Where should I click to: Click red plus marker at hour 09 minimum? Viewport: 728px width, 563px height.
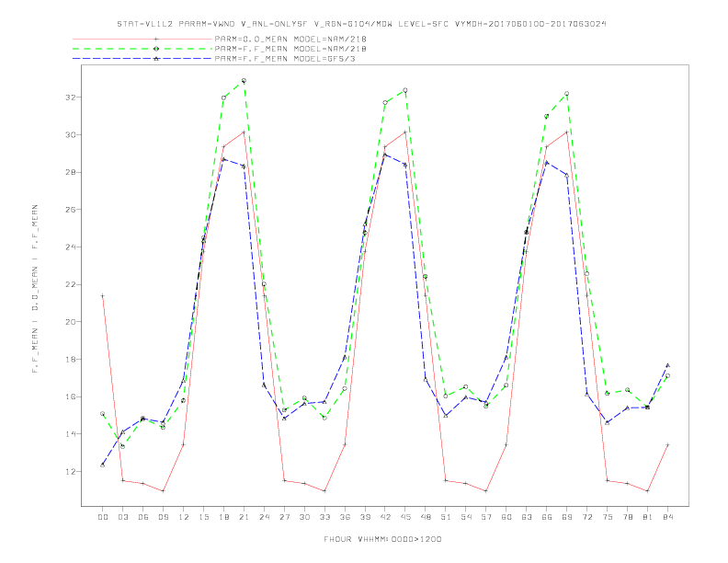[x=163, y=490]
